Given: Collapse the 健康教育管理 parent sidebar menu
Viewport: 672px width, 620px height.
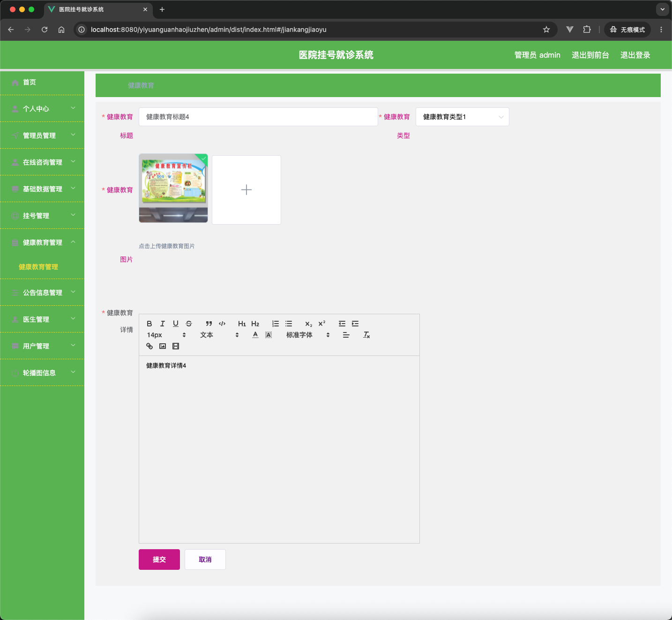Looking at the screenshot, I should pos(42,242).
